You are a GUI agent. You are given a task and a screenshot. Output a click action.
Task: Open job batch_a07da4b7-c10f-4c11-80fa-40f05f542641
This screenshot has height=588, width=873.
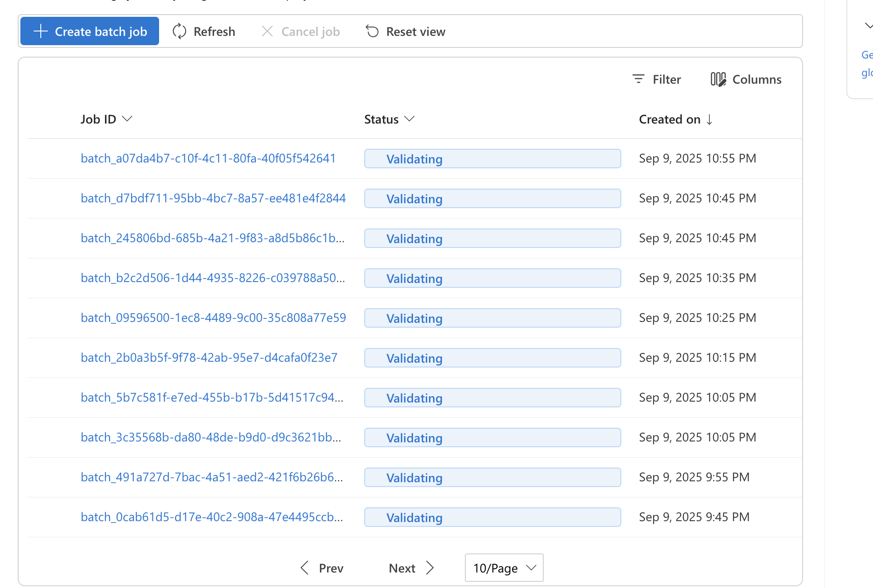click(x=208, y=158)
